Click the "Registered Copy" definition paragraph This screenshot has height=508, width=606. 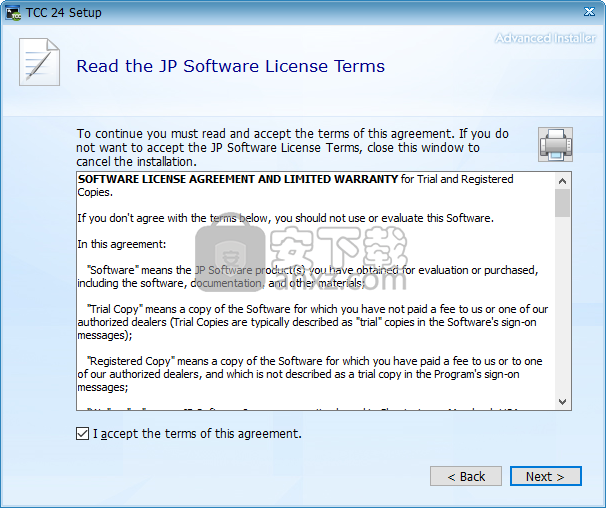pyautogui.click(x=310, y=374)
